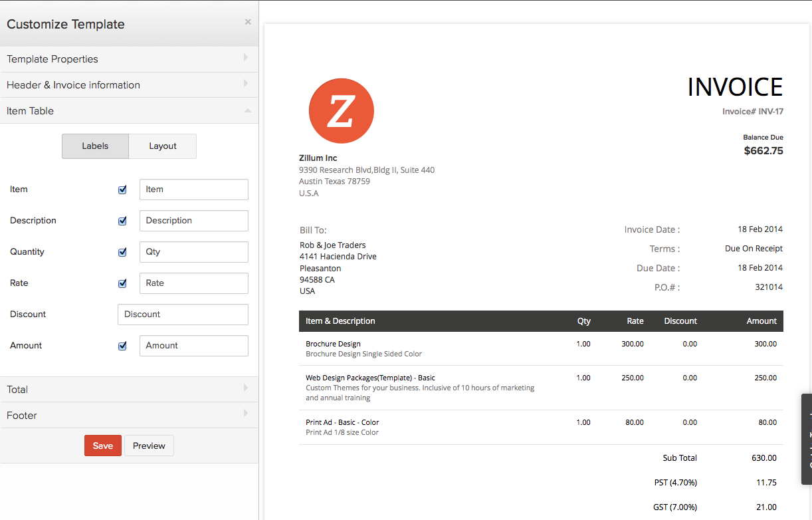The width and height of the screenshot is (812, 520).
Task: Expand the Total section
Action: click(129, 390)
